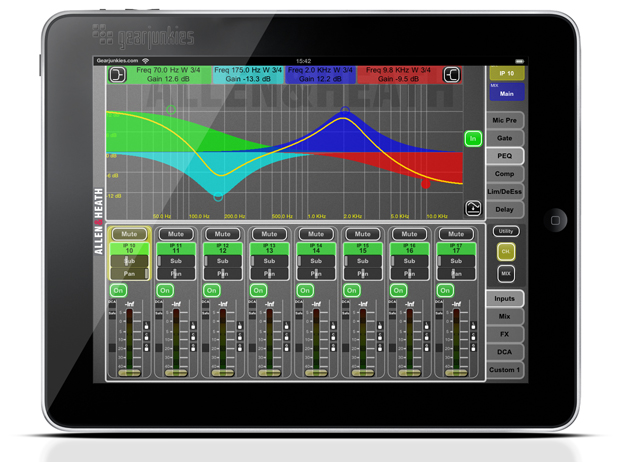
Task: Mute channel 13
Action: pyautogui.click(x=269, y=234)
